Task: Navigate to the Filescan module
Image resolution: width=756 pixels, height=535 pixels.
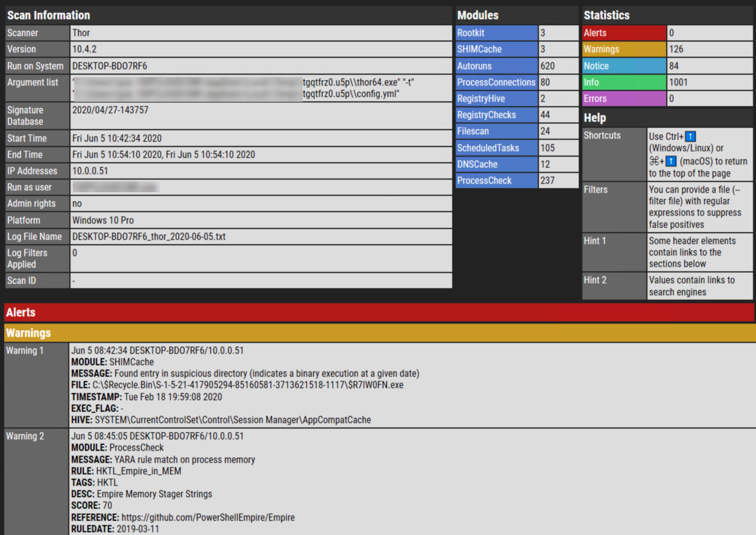Action: click(473, 131)
